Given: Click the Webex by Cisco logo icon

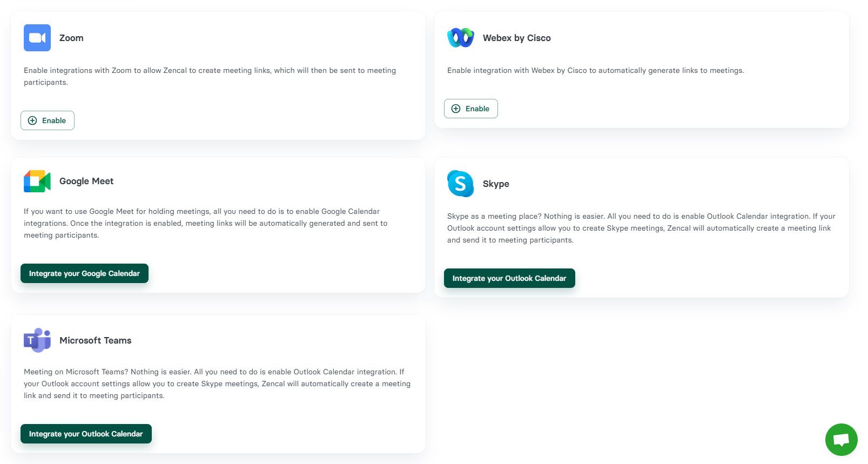Looking at the screenshot, I should 460,38.
